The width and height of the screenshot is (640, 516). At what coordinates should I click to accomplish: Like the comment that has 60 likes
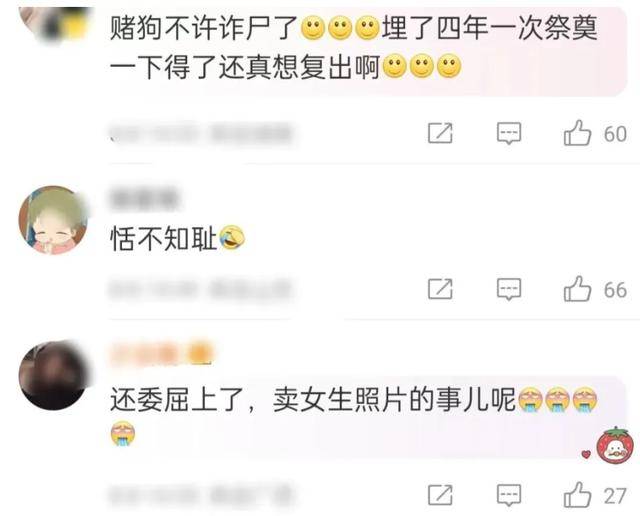click(577, 133)
